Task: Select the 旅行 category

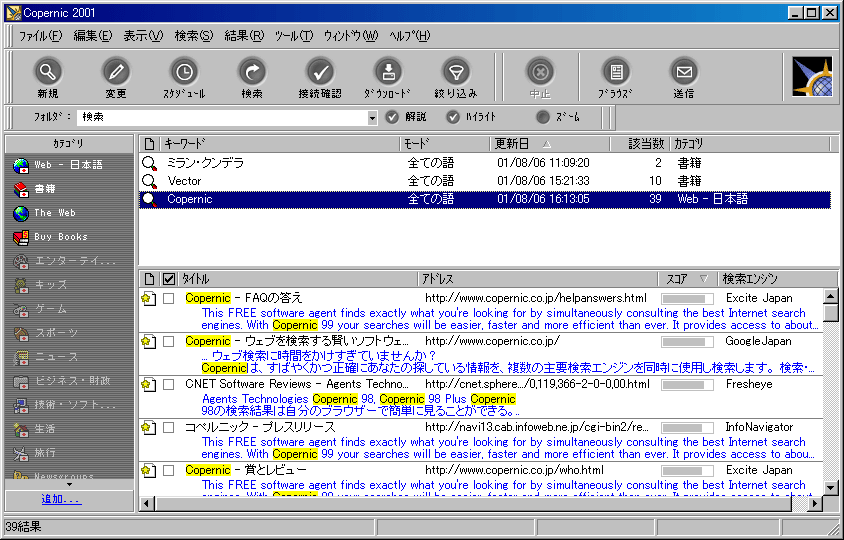Action: (x=34, y=453)
